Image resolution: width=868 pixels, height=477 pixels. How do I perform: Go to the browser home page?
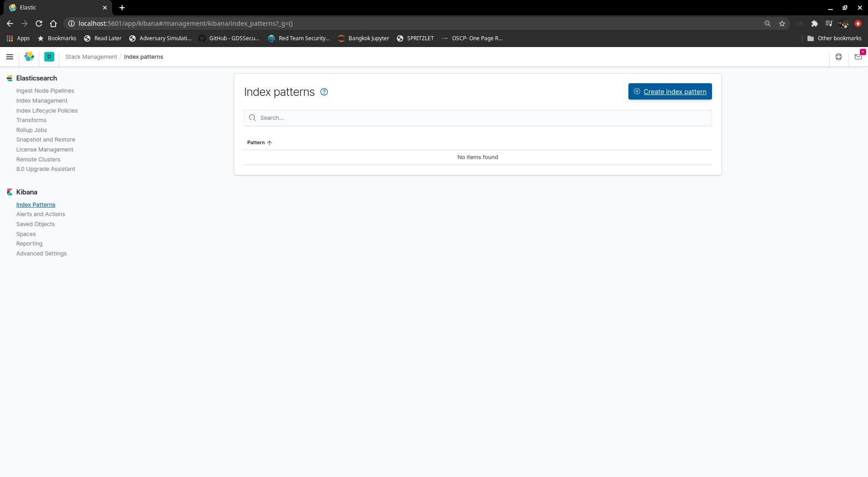(53, 24)
